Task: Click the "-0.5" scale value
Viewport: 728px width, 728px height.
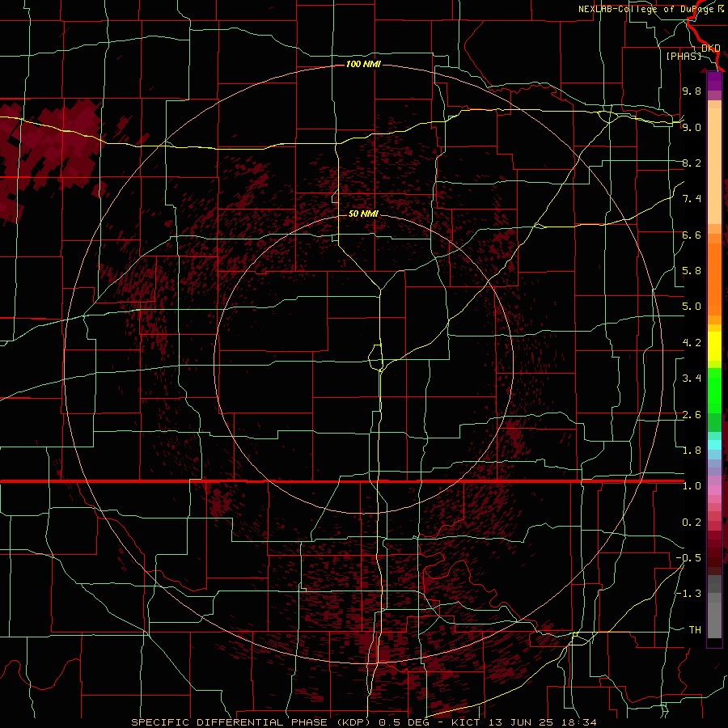Action: (x=688, y=558)
